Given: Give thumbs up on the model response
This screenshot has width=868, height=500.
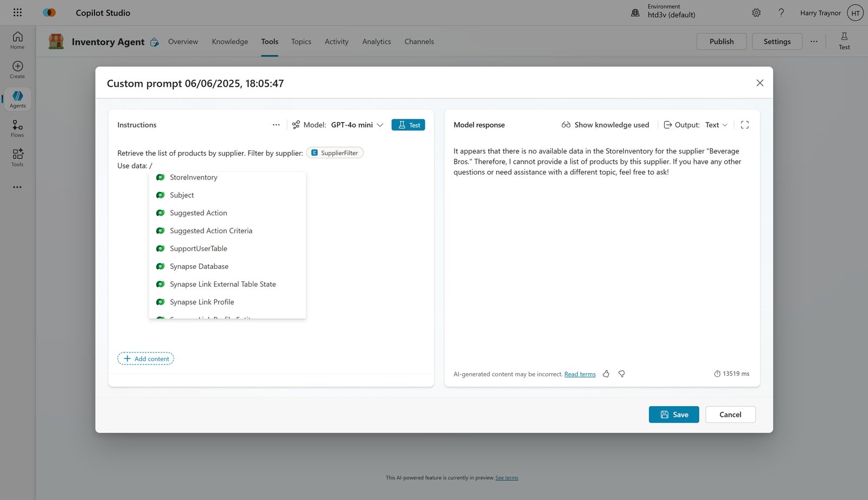Looking at the screenshot, I should click(x=606, y=374).
